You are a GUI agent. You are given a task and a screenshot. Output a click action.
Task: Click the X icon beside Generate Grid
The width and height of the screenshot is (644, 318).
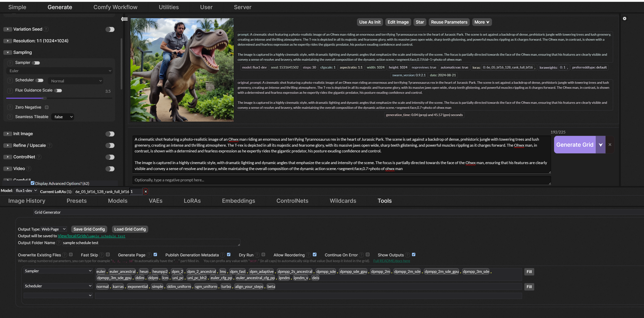[x=610, y=145]
